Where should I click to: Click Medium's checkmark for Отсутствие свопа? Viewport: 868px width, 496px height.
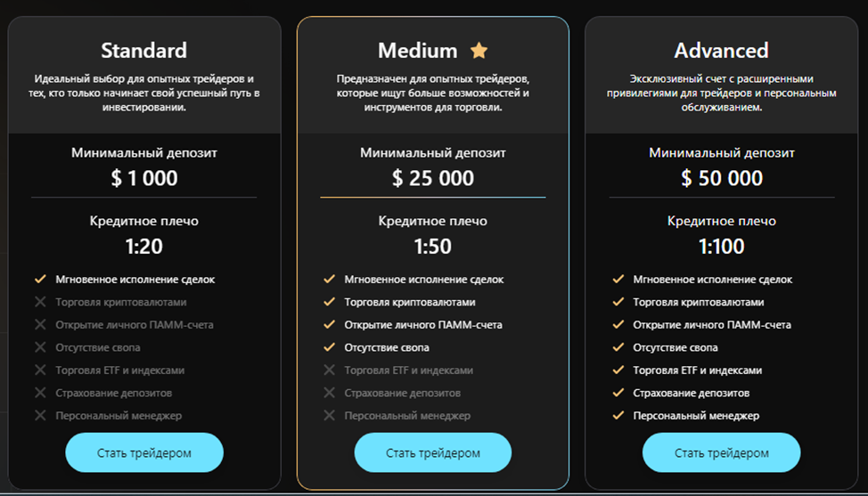[x=329, y=347]
